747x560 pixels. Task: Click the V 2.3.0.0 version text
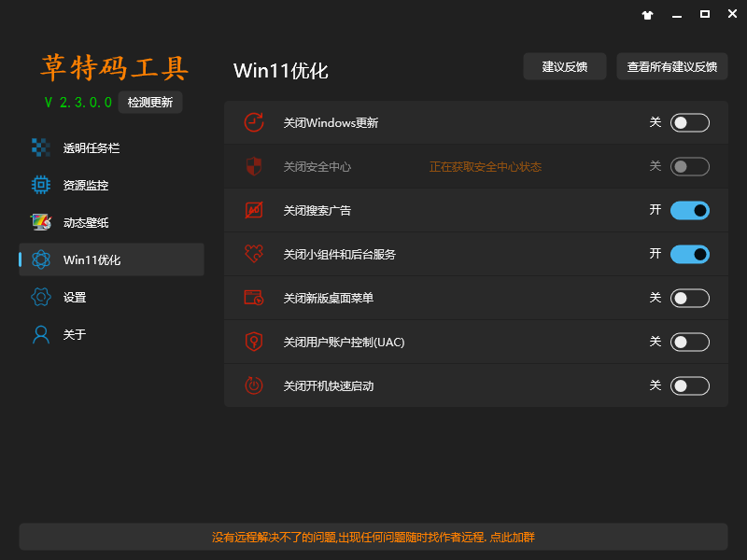[78, 103]
